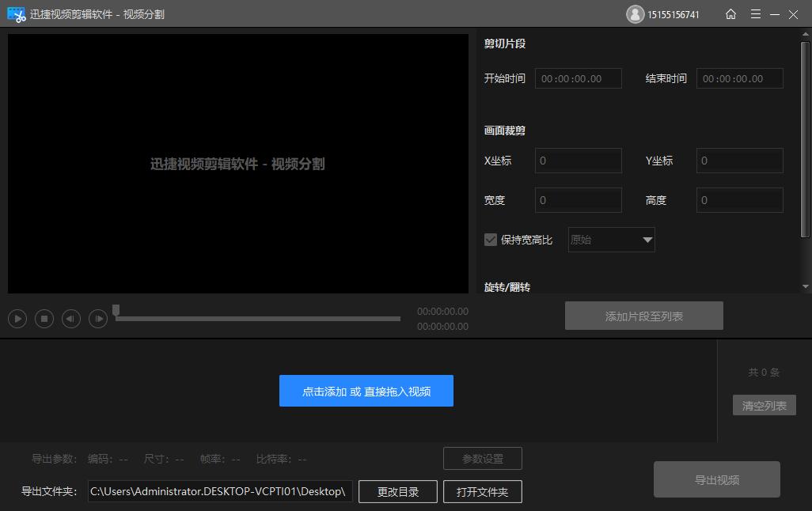The image size is (812, 511).
Task: Clear the clip list with 清空列表
Action: (x=764, y=405)
